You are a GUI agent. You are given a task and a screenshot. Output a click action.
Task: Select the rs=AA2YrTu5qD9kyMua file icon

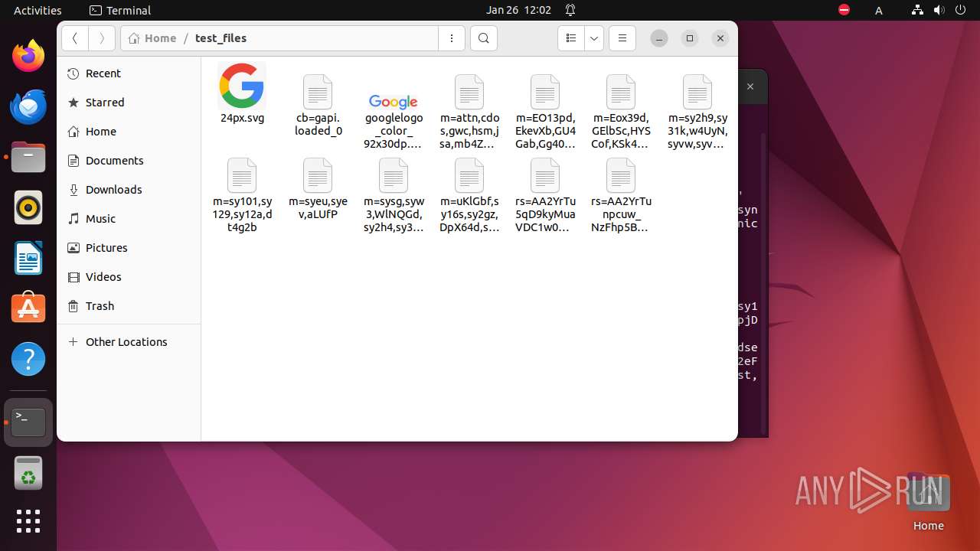(x=545, y=175)
